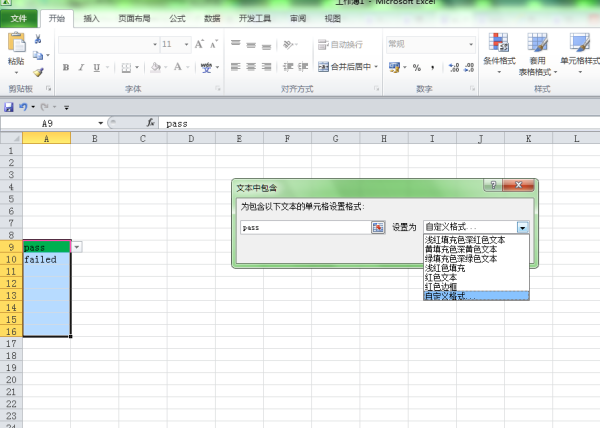Click the text input field containing pass
The width and height of the screenshot is (600, 428).
coord(305,227)
